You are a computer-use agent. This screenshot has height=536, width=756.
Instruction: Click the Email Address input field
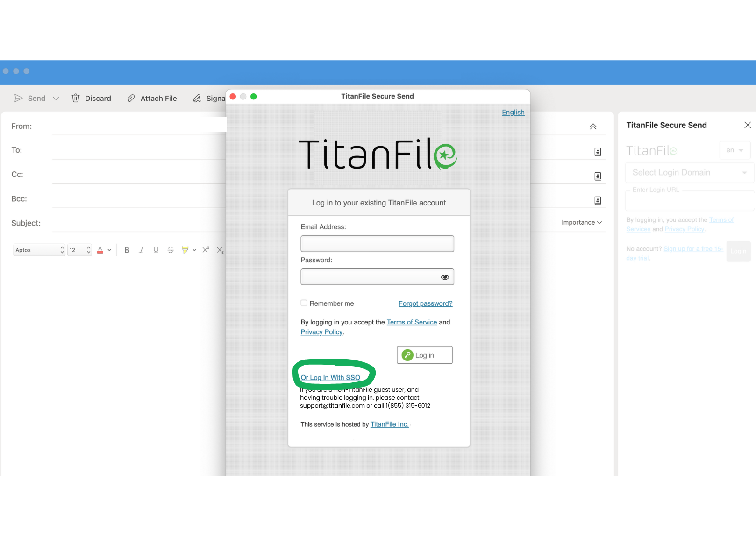(x=377, y=244)
